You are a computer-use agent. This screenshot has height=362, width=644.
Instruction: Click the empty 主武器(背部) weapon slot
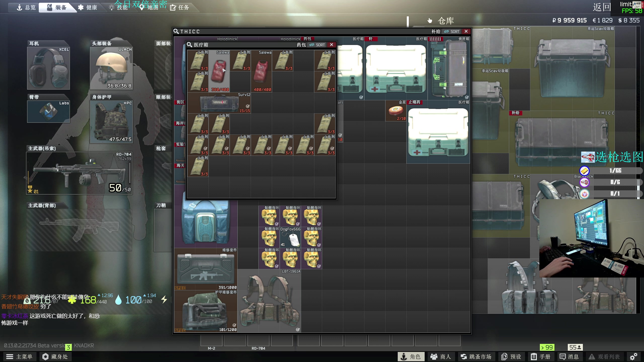pos(79,230)
